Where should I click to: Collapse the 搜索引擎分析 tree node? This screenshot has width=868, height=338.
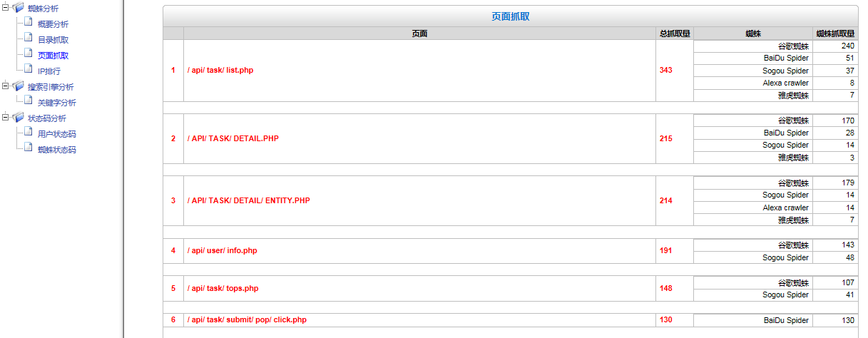(6, 86)
